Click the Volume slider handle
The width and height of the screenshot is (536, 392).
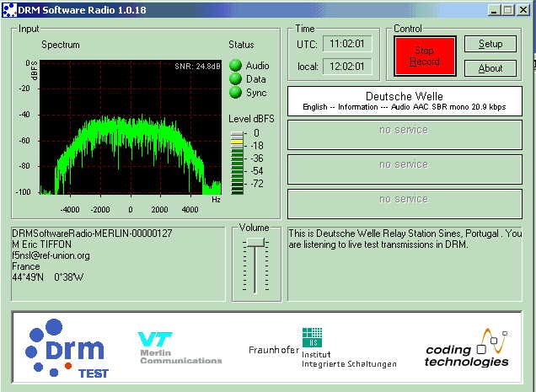pos(255,243)
